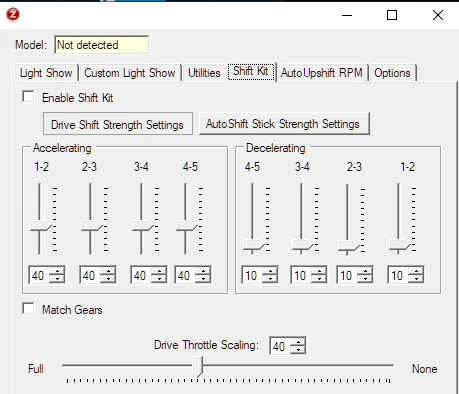Close the application window

pos(438,15)
